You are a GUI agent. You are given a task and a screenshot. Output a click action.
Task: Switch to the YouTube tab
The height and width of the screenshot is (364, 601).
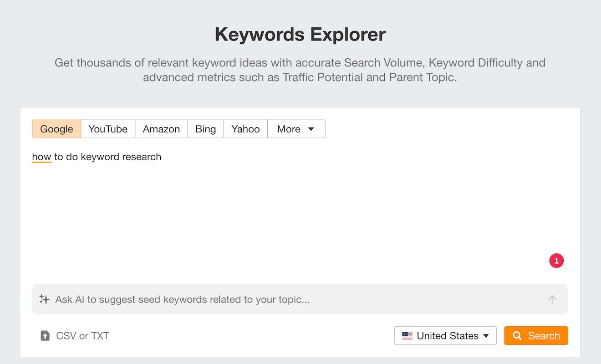(x=108, y=129)
